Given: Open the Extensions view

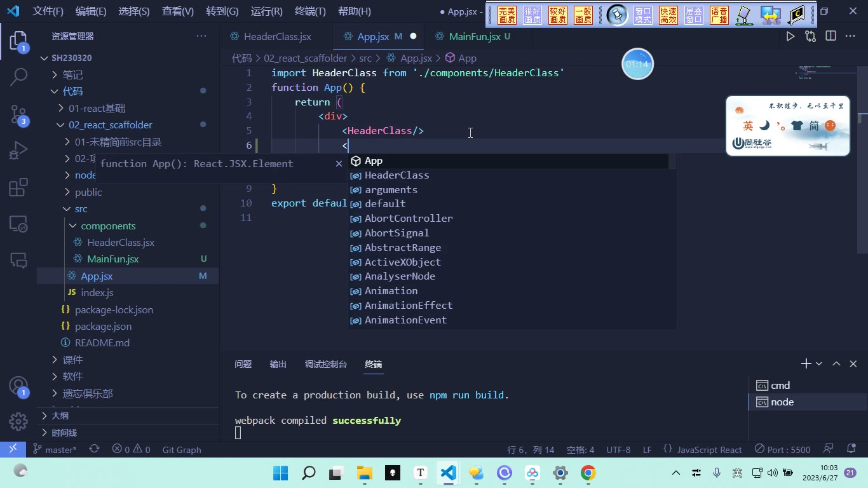Looking at the screenshot, I should tap(18, 187).
